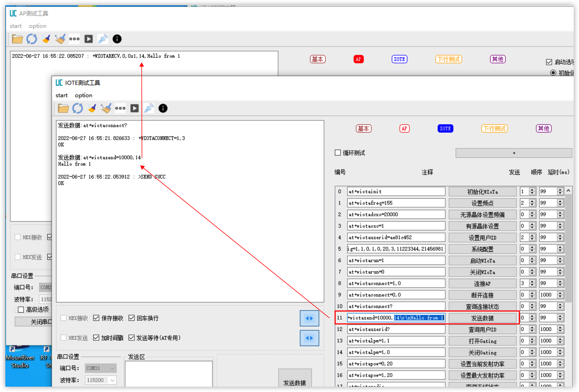The width and height of the screenshot is (579, 392).
Task: Click order stepper for row 8 连接AP
Action: 532,283
